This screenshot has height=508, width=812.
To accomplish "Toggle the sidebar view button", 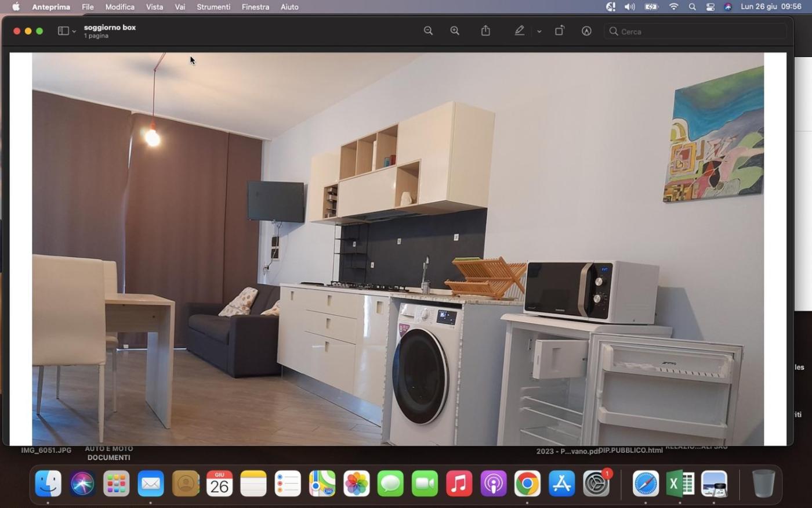I will (63, 31).
